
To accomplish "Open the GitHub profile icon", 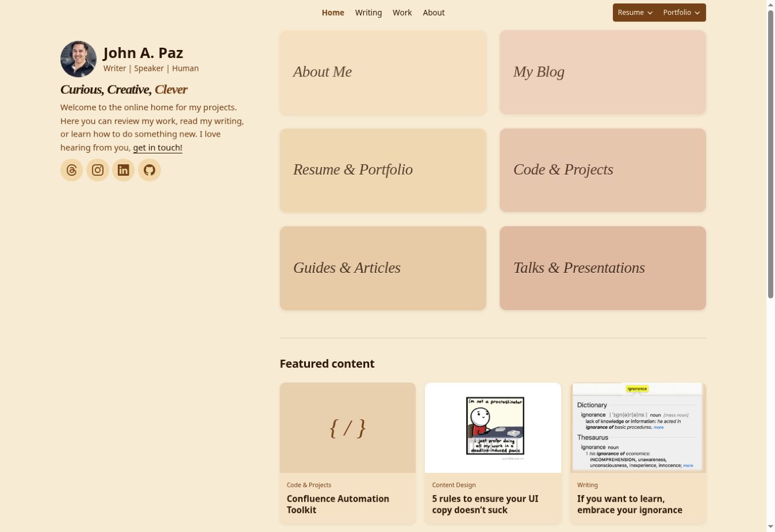I will coord(149,170).
